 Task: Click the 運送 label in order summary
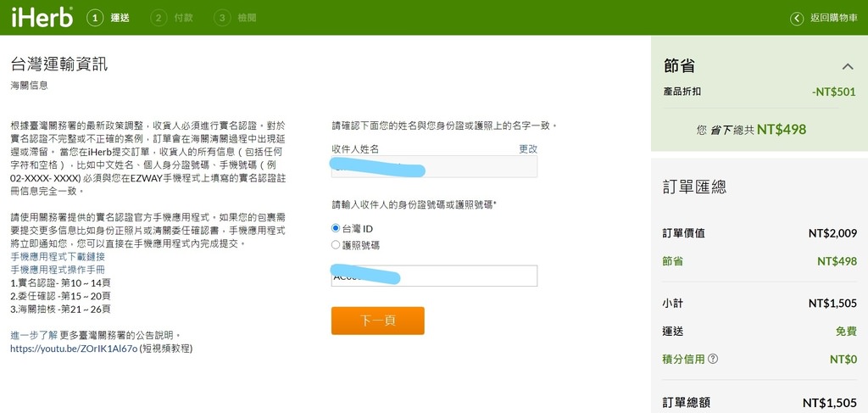pyautogui.click(x=672, y=331)
